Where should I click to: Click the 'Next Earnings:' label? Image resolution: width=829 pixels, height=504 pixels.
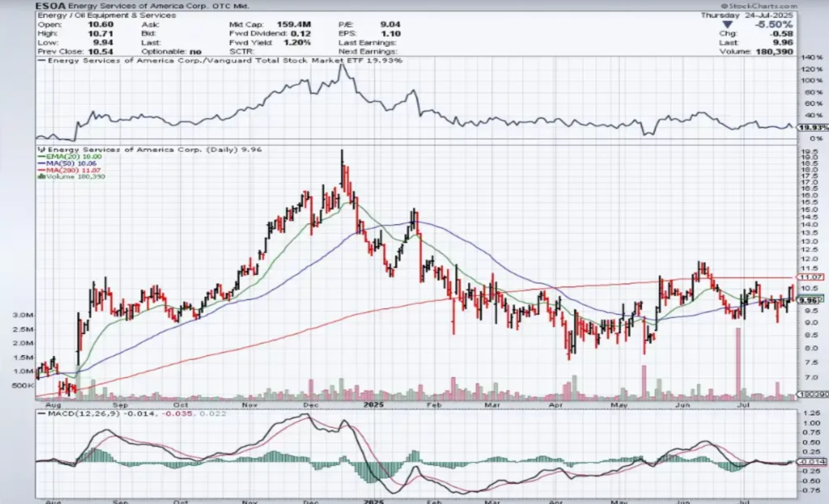coord(368,51)
